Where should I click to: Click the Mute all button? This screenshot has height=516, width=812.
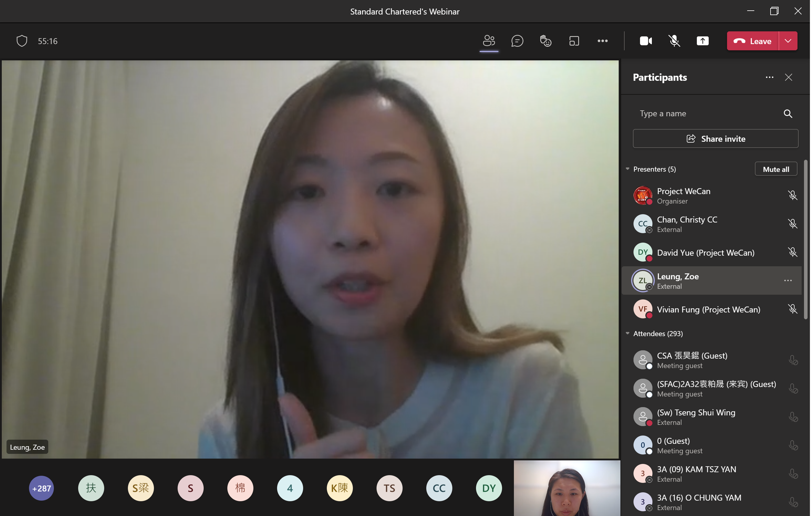click(x=776, y=169)
